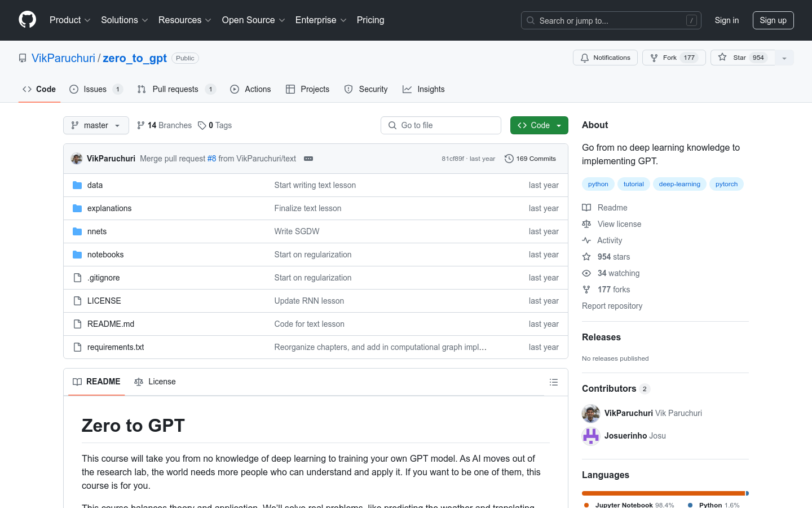Click the nnets folder icon
Screen dimensions: 812x508
pos(77,231)
